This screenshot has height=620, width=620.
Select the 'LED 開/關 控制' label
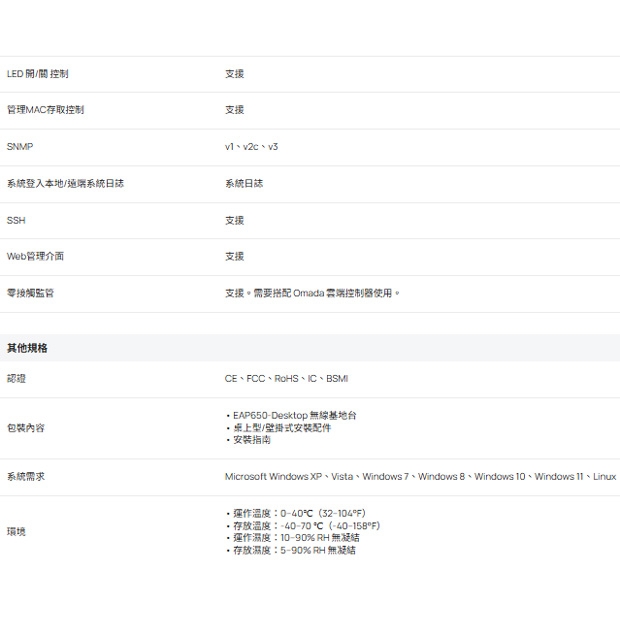pos(38,74)
